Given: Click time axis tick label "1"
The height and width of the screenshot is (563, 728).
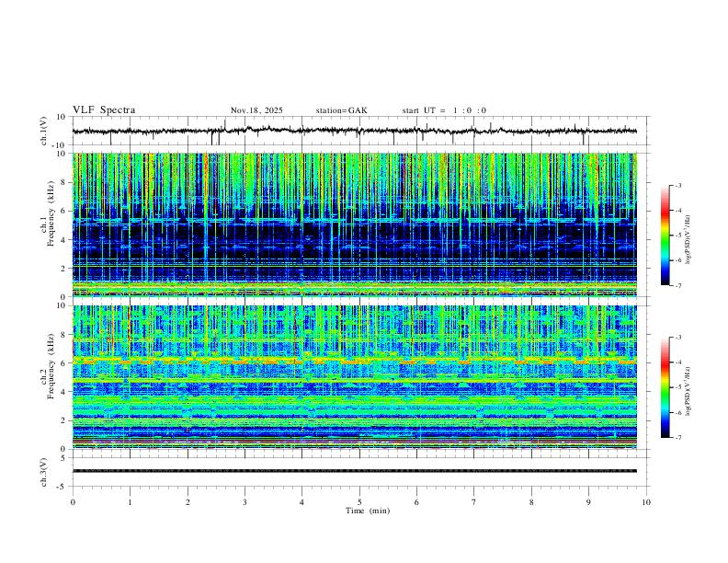Looking at the screenshot, I should point(130,502).
